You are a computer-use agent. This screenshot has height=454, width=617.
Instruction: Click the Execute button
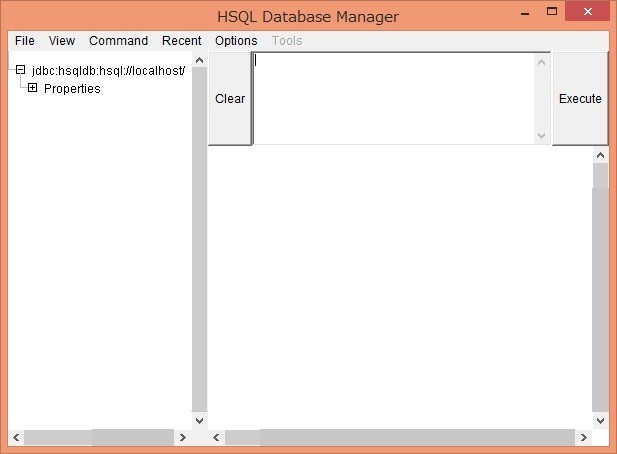pos(580,98)
